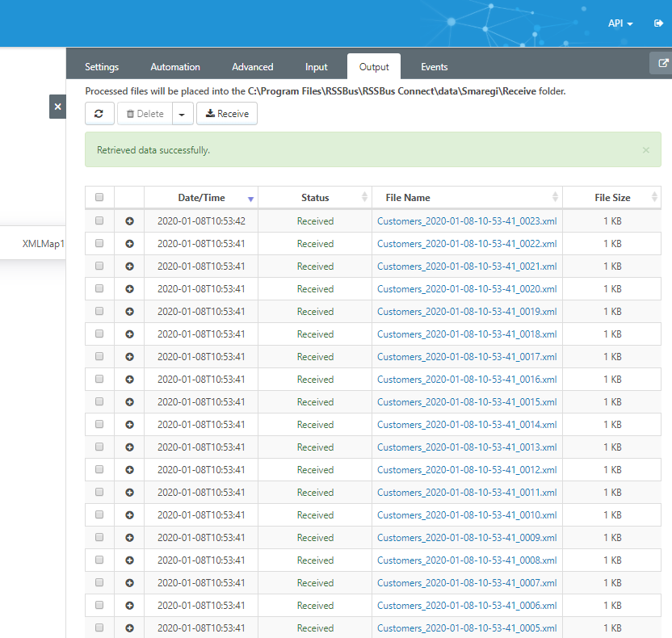Click plus icon for Customers_0010.xml row

point(129,515)
